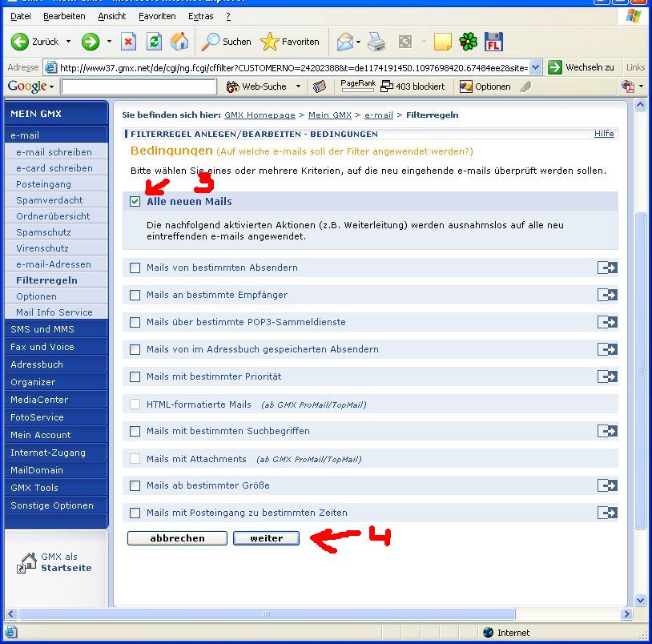Viewport: 652px width, 644px height.
Task: Stop page loading with red X icon
Action: point(128,42)
